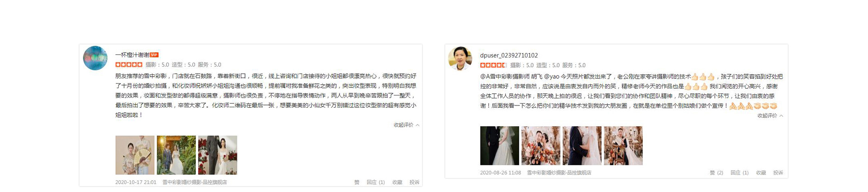The height and width of the screenshot is (192, 868).
Task: Like the left review with 赞
Action: tap(357, 182)
